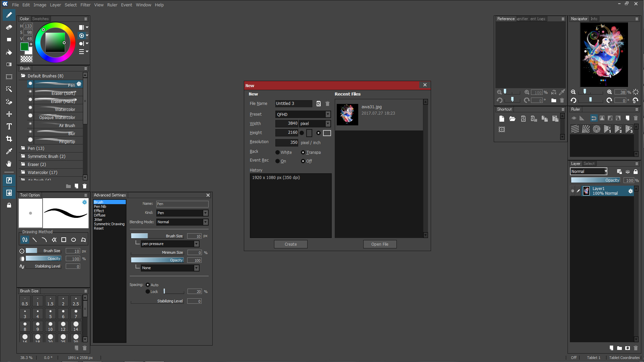644x362 pixels.
Task: Click the Open File button
Action: coord(380,244)
